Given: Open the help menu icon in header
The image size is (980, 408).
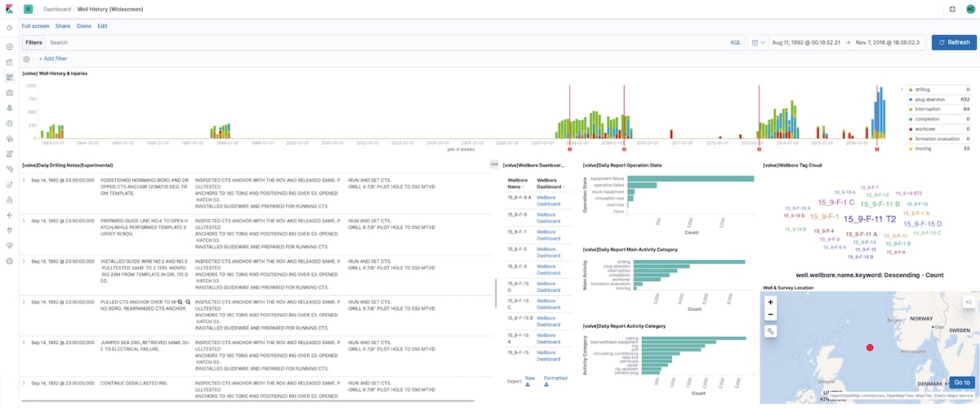Looking at the screenshot, I should pyautogui.click(x=952, y=9).
